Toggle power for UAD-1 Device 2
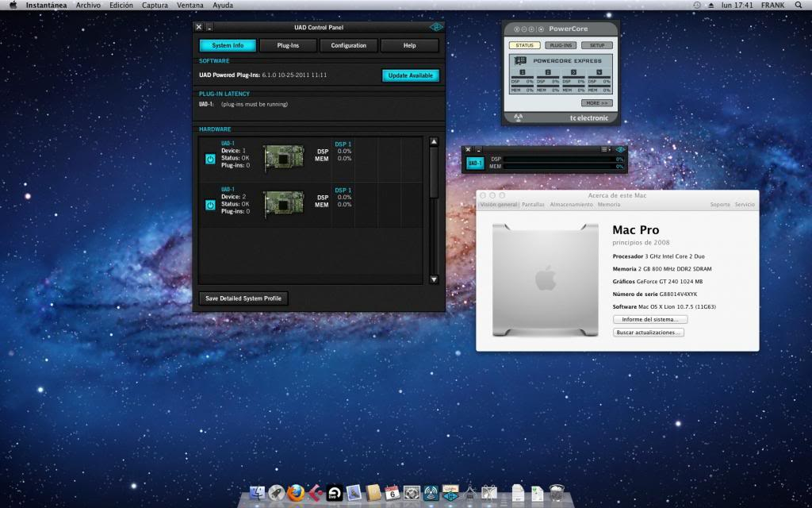The width and height of the screenshot is (812, 508). point(210,205)
